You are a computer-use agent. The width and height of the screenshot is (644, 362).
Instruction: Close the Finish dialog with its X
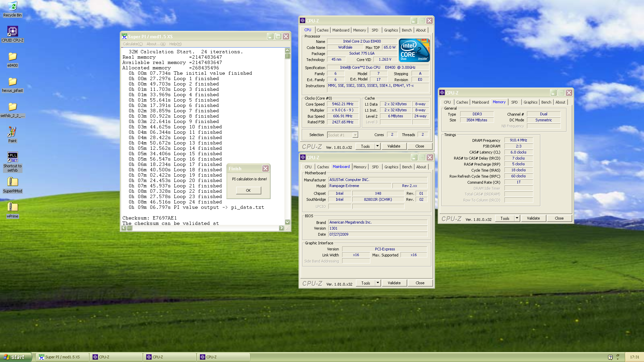pyautogui.click(x=265, y=169)
